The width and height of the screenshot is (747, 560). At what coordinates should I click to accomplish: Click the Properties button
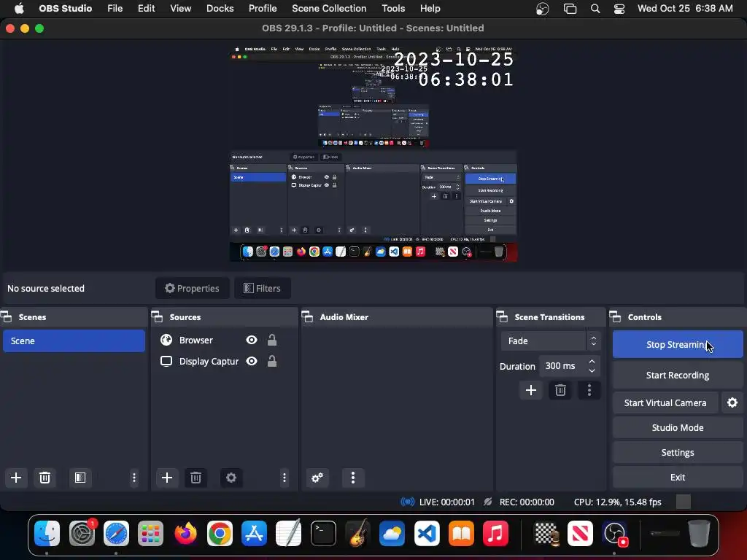[x=192, y=288]
